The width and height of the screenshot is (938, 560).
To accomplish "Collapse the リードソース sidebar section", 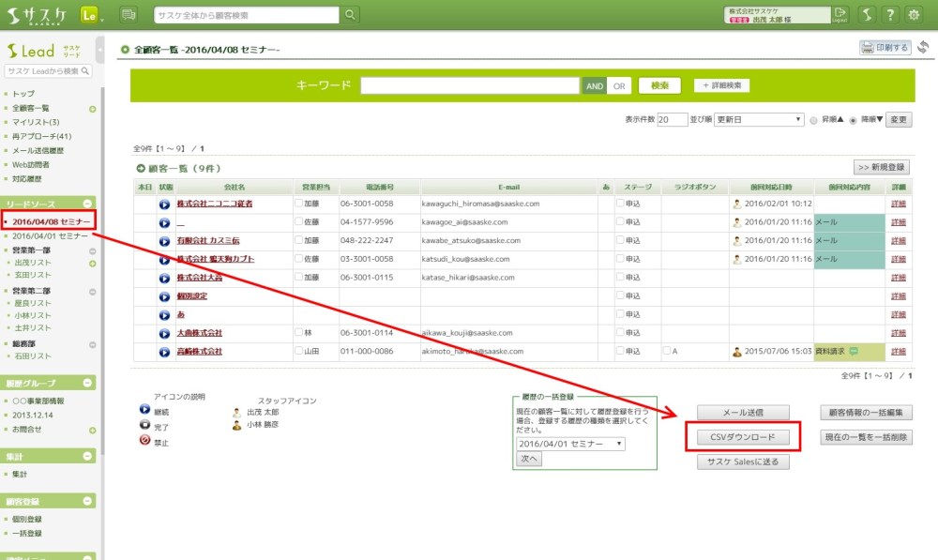I will pos(88,204).
